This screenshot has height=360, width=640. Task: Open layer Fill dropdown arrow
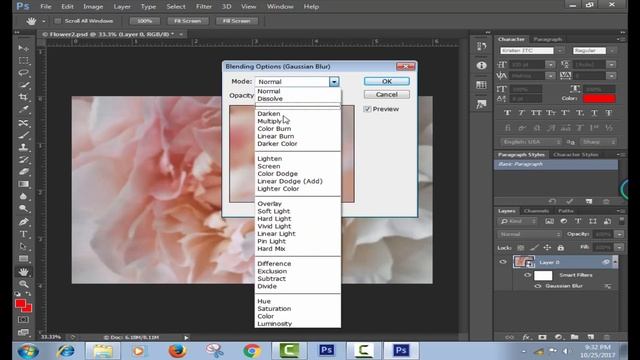[620, 248]
